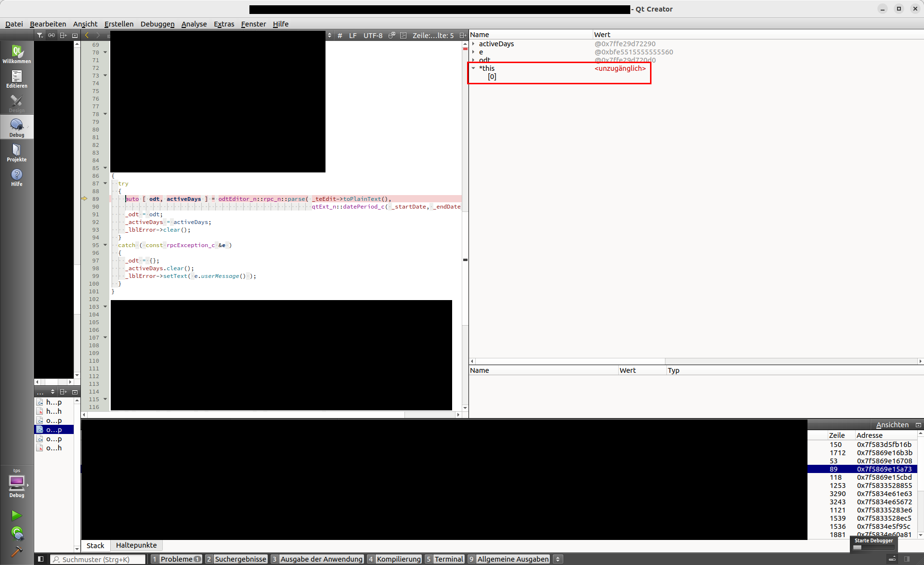Expand the variable e

pos(474,52)
